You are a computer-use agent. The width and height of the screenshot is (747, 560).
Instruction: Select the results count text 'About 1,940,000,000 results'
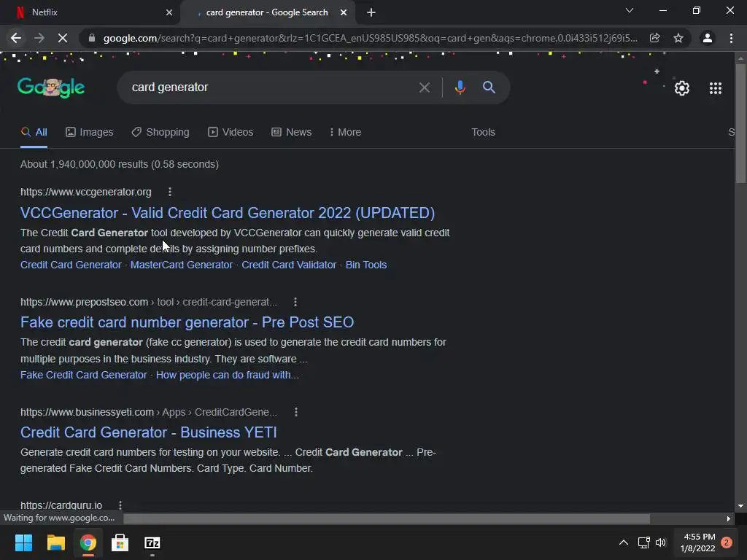(85, 164)
